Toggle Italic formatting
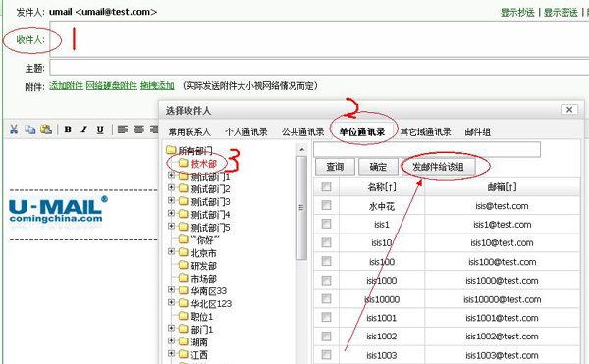The image size is (589, 364). point(84,130)
